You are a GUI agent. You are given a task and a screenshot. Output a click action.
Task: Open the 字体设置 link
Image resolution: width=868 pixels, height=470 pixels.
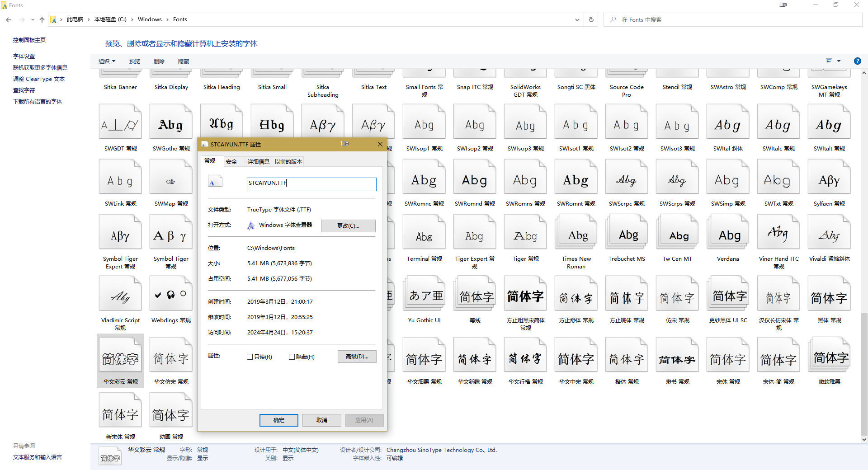pos(24,56)
